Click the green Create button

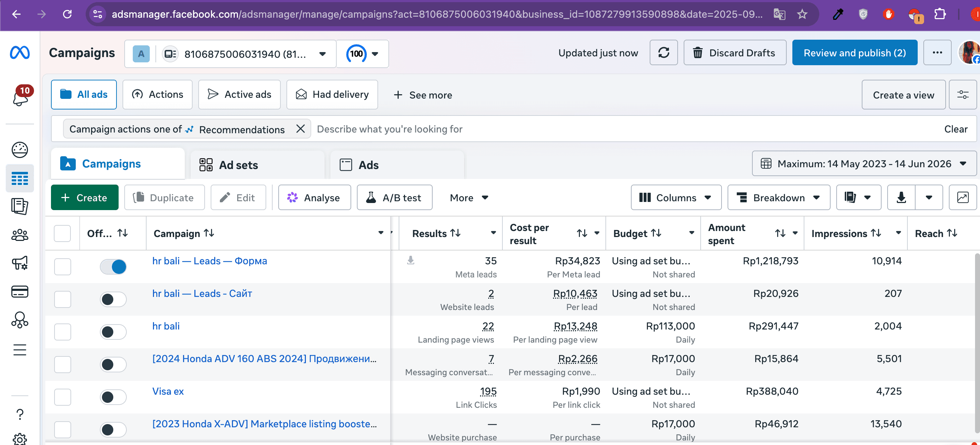pyautogui.click(x=85, y=197)
